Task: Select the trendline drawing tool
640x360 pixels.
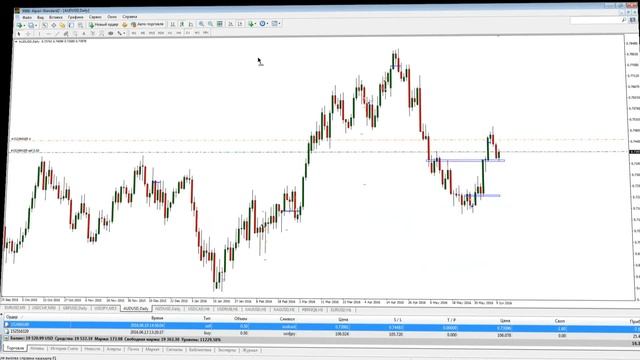Action: pos(57,33)
